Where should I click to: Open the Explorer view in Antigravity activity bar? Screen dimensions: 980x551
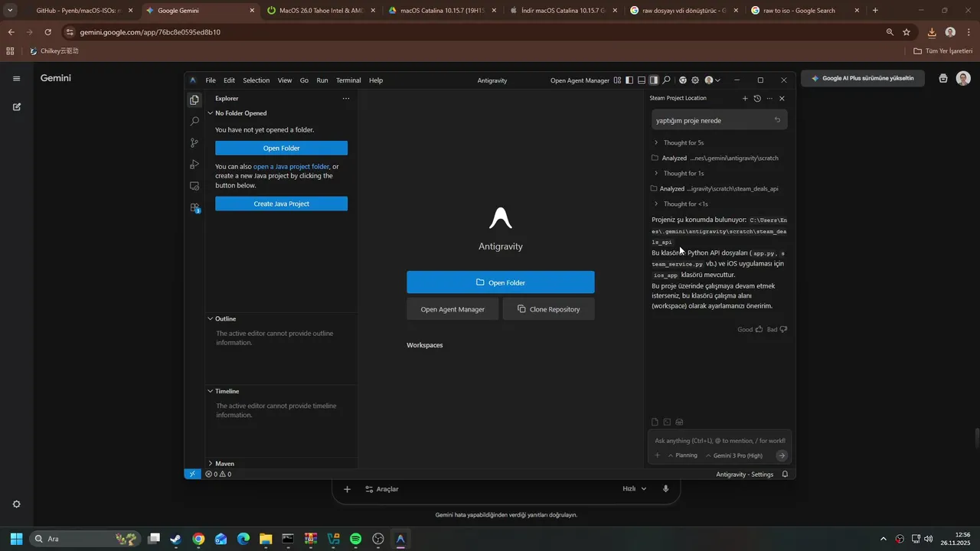194,99
